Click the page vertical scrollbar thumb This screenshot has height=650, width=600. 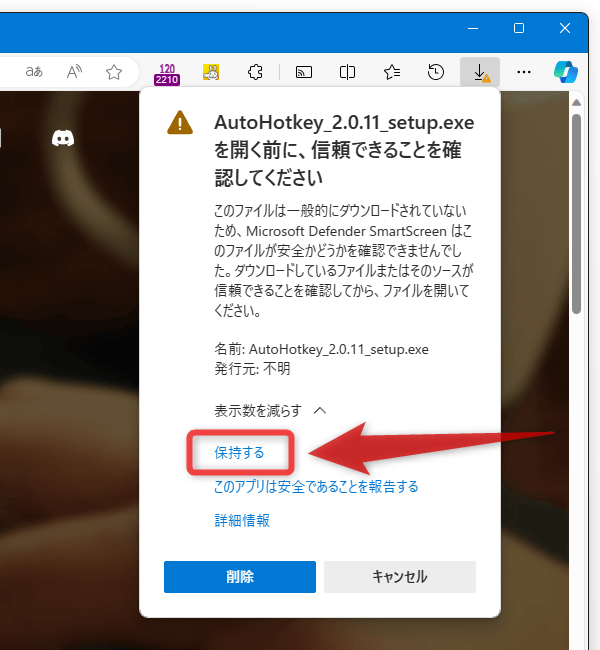(576, 214)
